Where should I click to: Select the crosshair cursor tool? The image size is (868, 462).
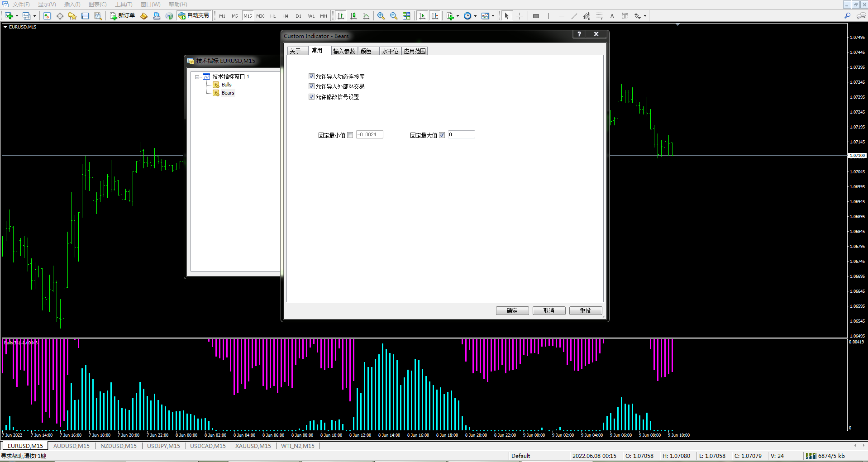click(520, 16)
